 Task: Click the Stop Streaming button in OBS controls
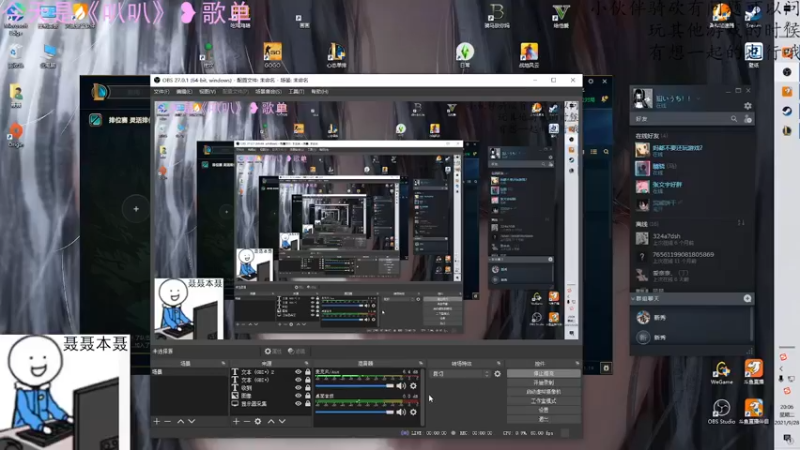(x=543, y=373)
